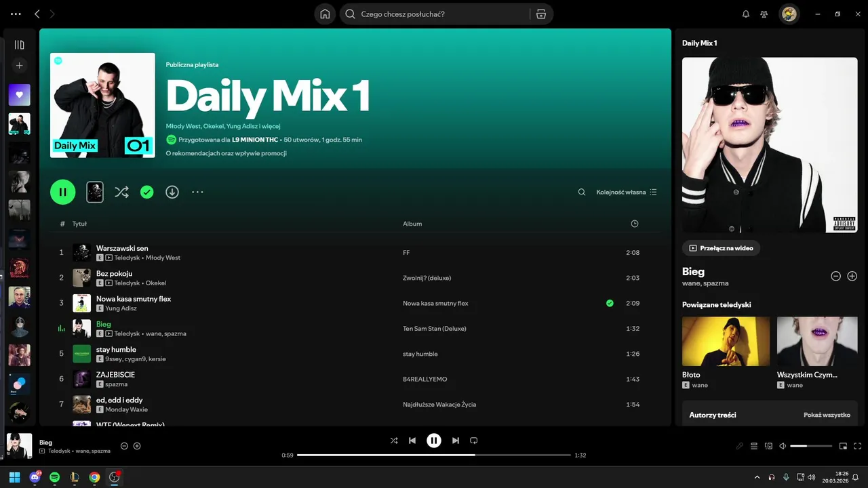868x488 pixels.
Task: Open artist link Młody West in playlist header
Action: pyautogui.click(x=183, y=126)
